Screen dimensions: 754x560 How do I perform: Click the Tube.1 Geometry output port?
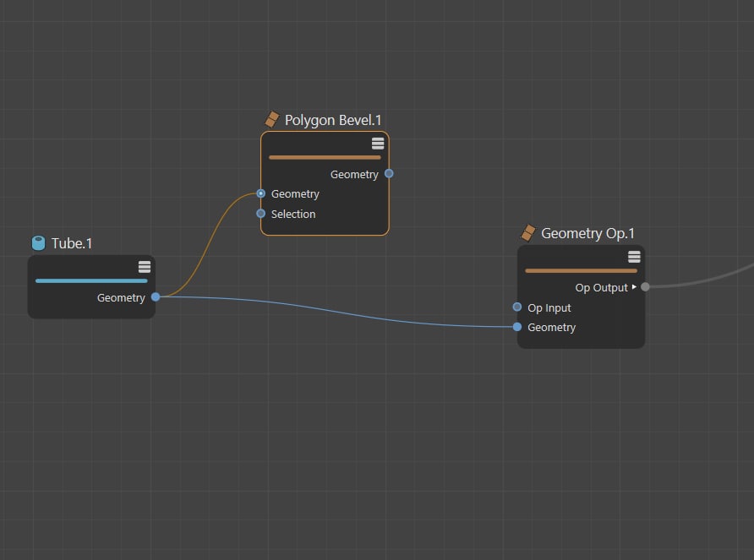(x=156, y=297)
